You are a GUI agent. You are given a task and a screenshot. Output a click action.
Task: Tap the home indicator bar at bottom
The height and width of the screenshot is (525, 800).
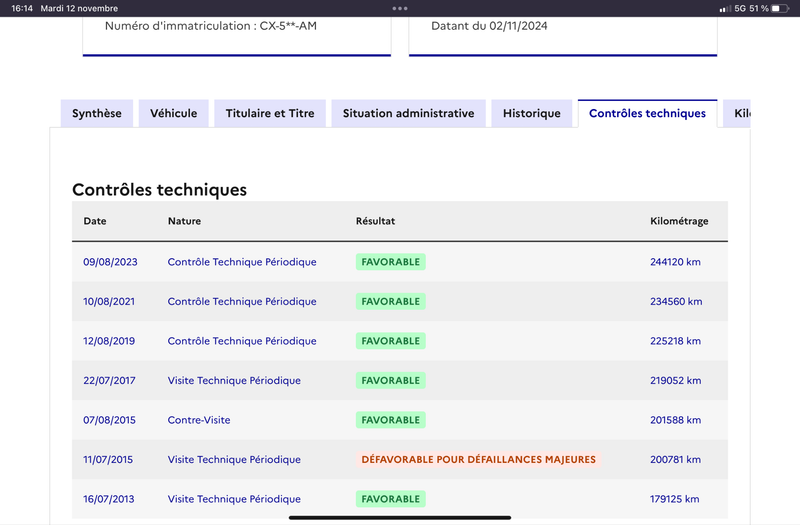(x=400, y=517)
